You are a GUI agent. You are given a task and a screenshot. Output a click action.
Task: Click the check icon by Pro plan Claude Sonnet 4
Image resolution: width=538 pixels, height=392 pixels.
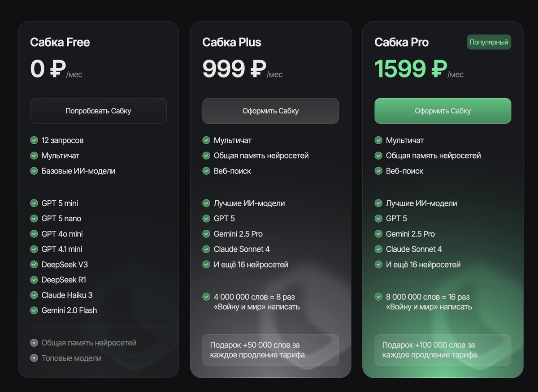click(378, 249)
